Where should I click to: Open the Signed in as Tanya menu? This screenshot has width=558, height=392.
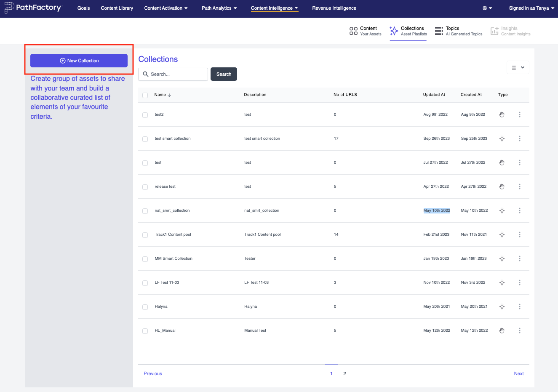531,8
